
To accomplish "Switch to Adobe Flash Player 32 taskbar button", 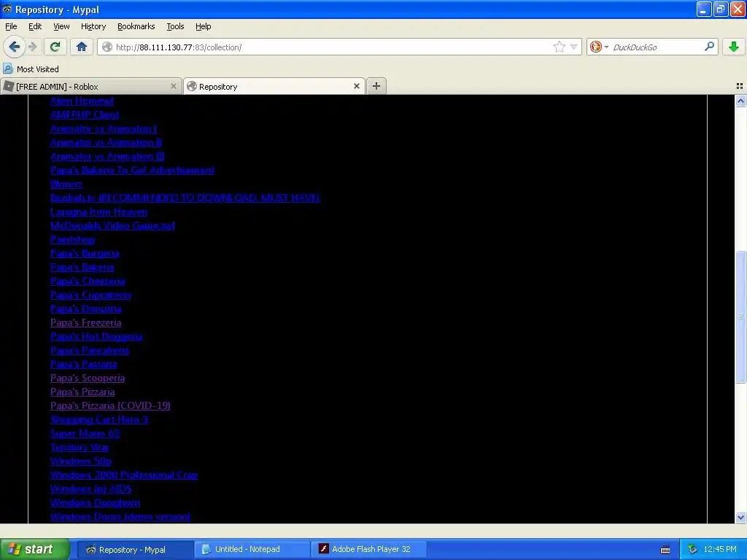I will pyautogui.click(x=368, y=549).
